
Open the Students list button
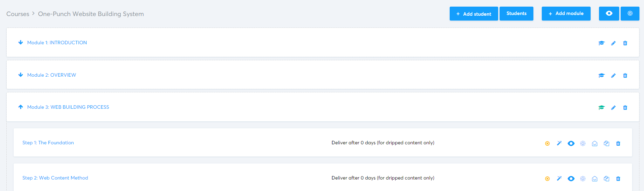[516, 14]
